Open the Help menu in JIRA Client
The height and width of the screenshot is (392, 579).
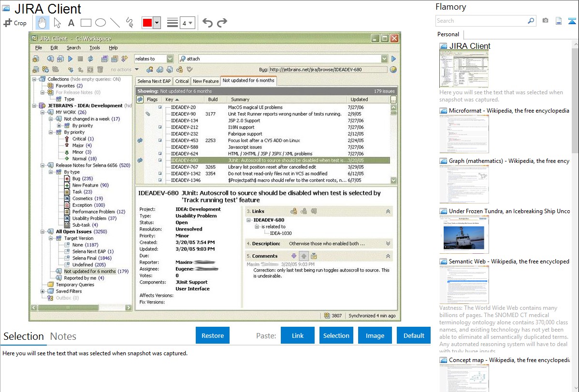click(113, 48)
